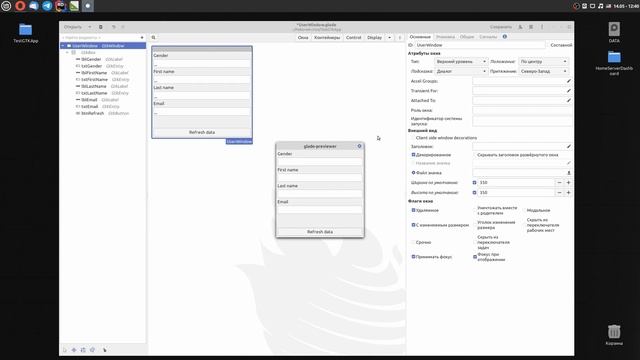Decrease default height with its minus button
This screenshot has height=360, width=640.
tap(559, 193)
